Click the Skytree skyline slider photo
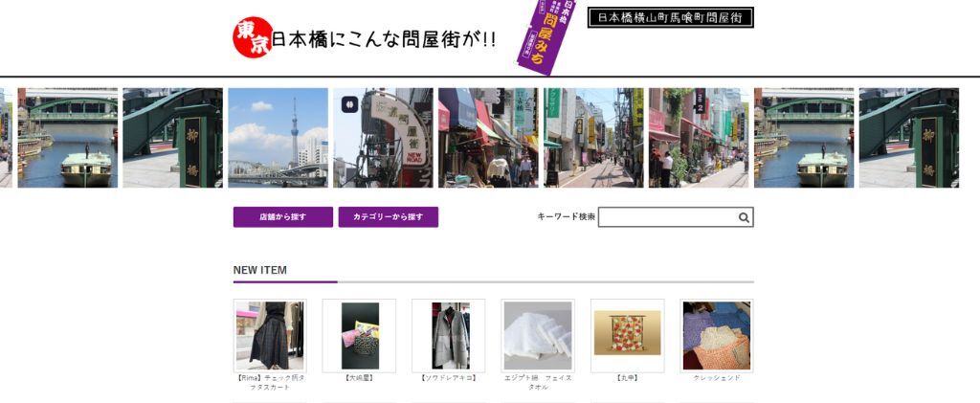 click(x=278, y=138)
